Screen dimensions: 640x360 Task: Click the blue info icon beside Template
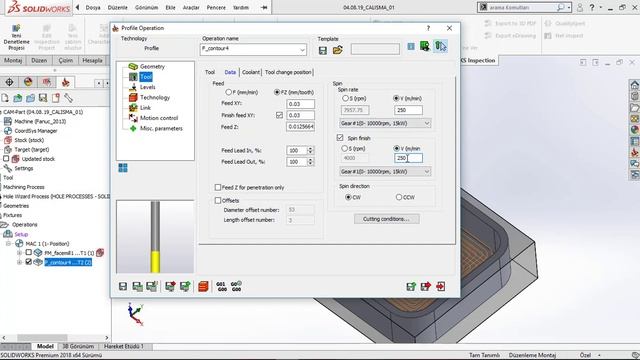(411, 47)
